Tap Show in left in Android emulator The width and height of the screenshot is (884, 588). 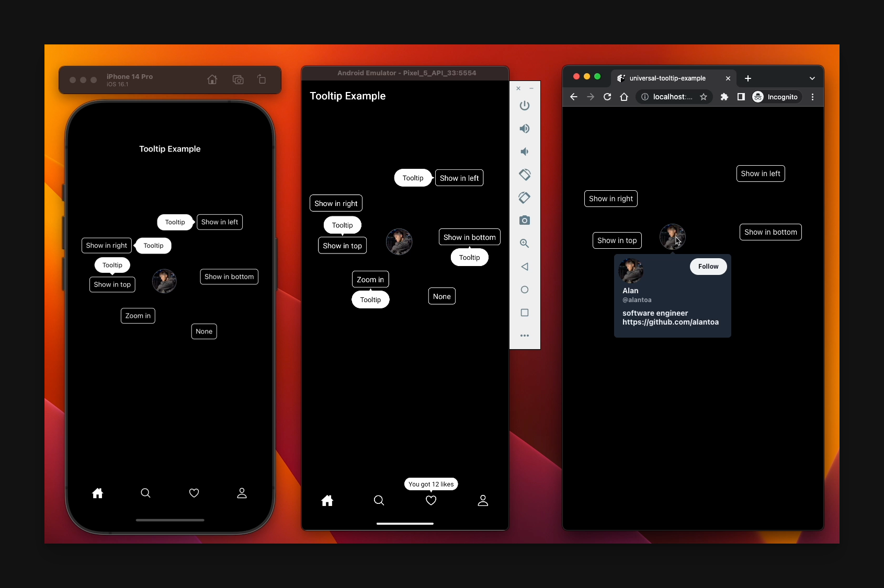point(459,178)
